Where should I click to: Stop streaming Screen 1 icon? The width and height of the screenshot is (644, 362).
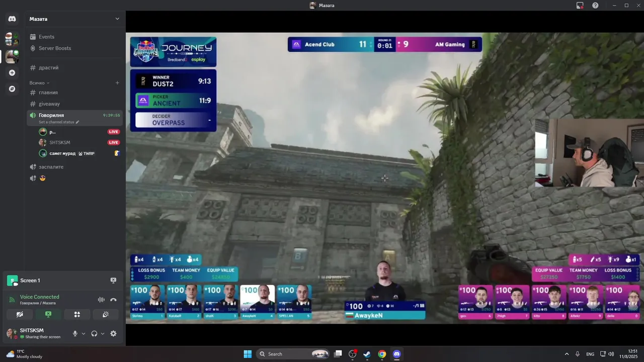[x=113, y=281]
